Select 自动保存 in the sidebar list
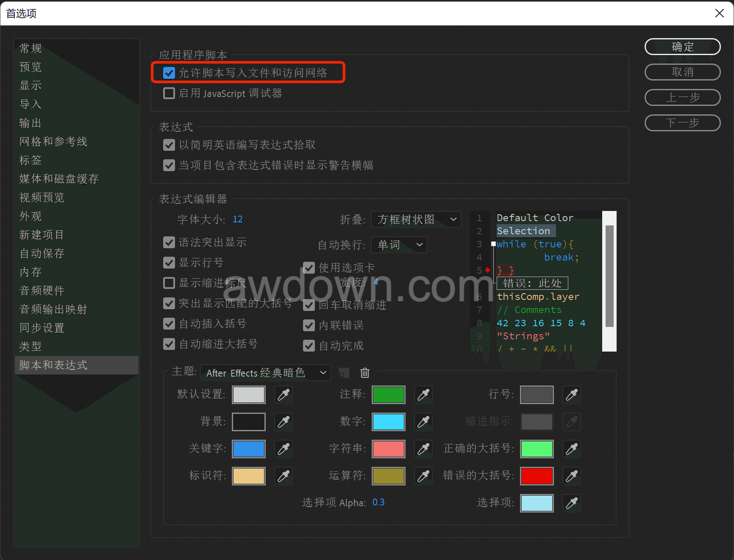 click(x=42, y=253)
